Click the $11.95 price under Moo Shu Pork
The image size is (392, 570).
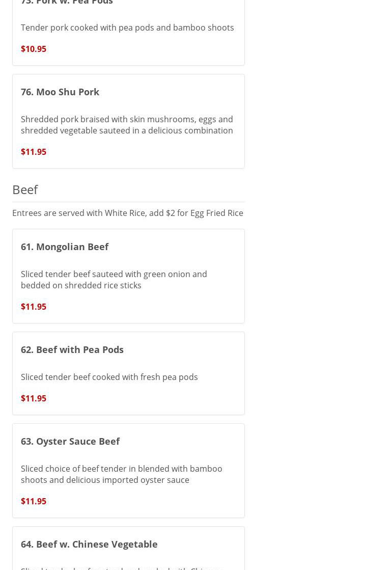(x=34, y=152)
